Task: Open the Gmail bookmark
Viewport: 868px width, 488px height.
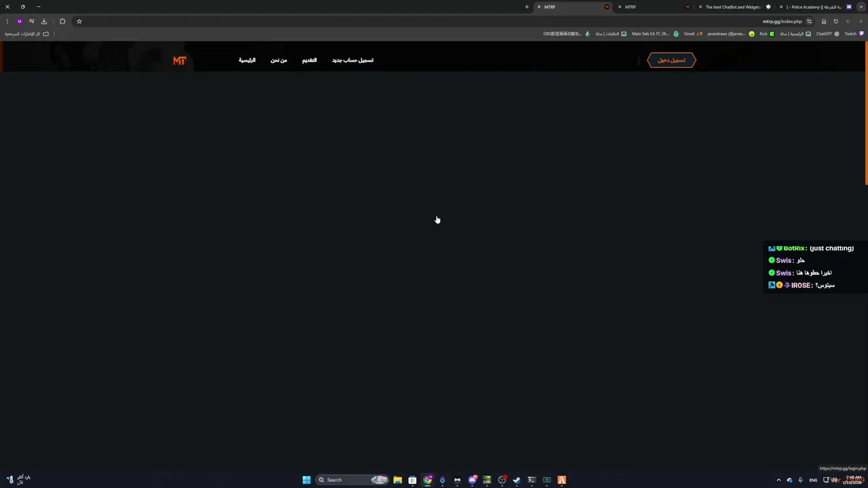Action: click(692, 34)
